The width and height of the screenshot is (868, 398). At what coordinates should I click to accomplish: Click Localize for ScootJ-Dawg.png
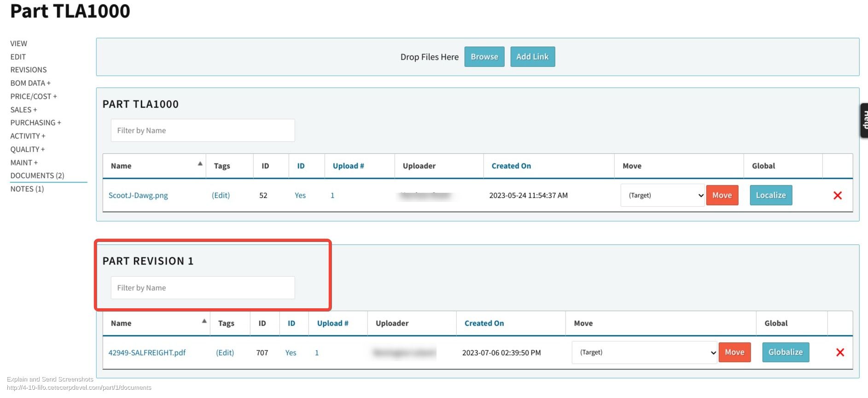pos(770,195)
